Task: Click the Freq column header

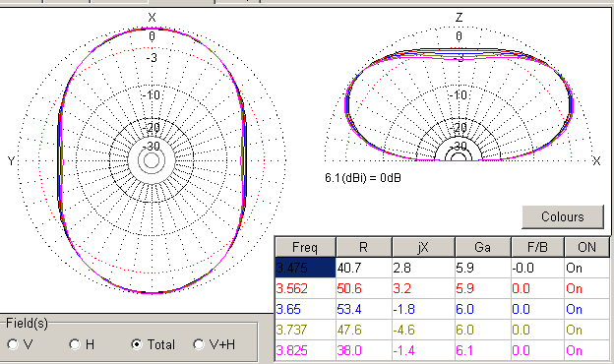Action: [x=305, y=247]
